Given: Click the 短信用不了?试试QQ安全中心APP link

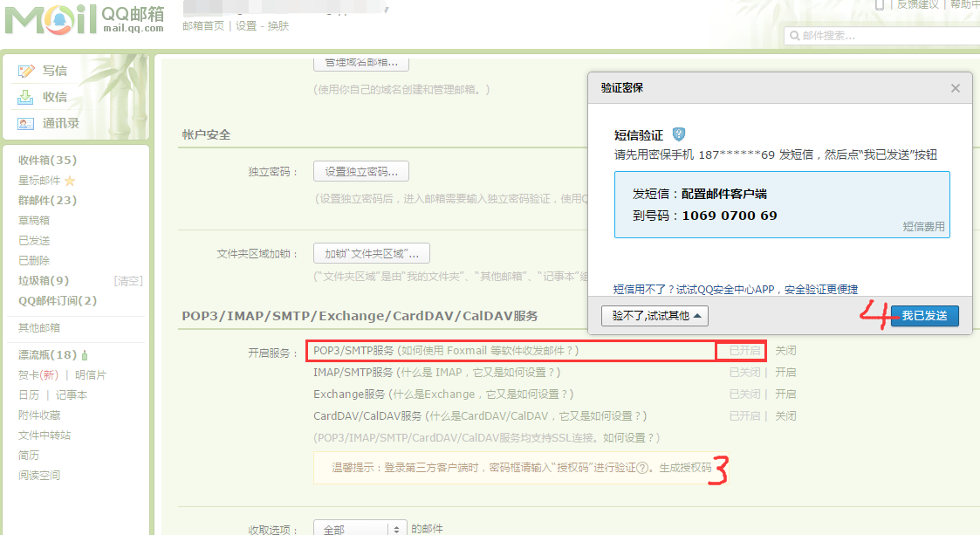Looking at the screenshot, I should coord(735,290).
